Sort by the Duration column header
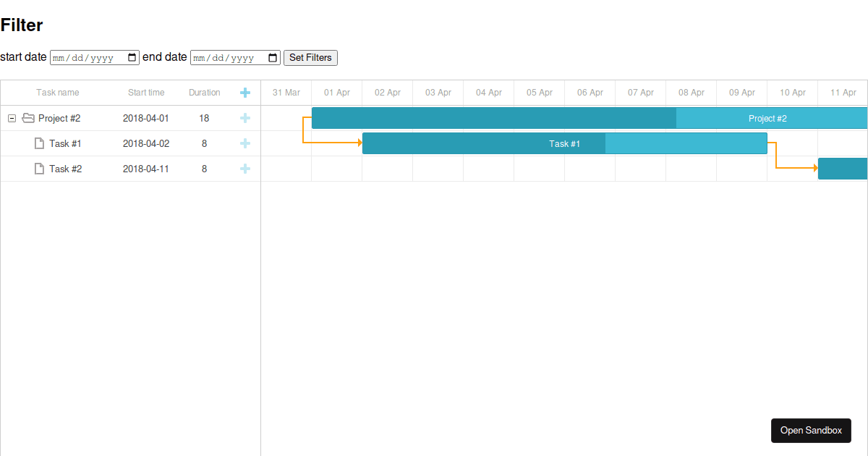Screen dimensions: 868x456 [205, 93]
